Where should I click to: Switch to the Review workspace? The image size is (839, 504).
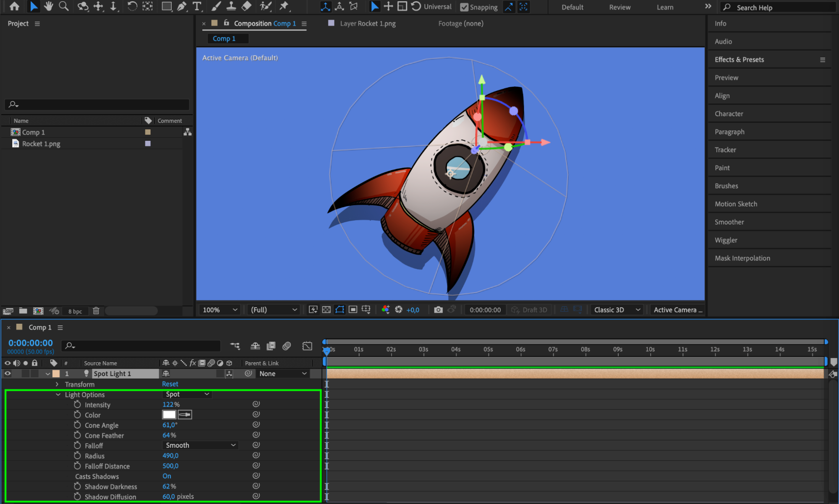tap(619, 7)
